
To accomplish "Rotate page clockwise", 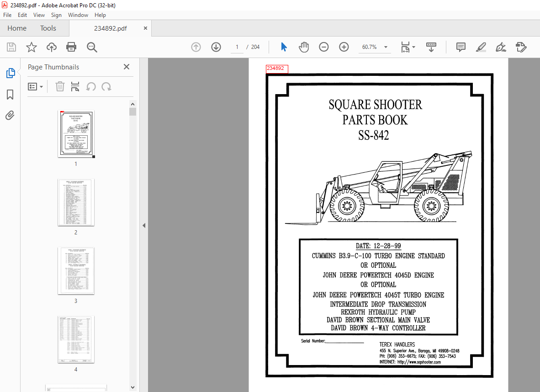I will coord(106,86).
